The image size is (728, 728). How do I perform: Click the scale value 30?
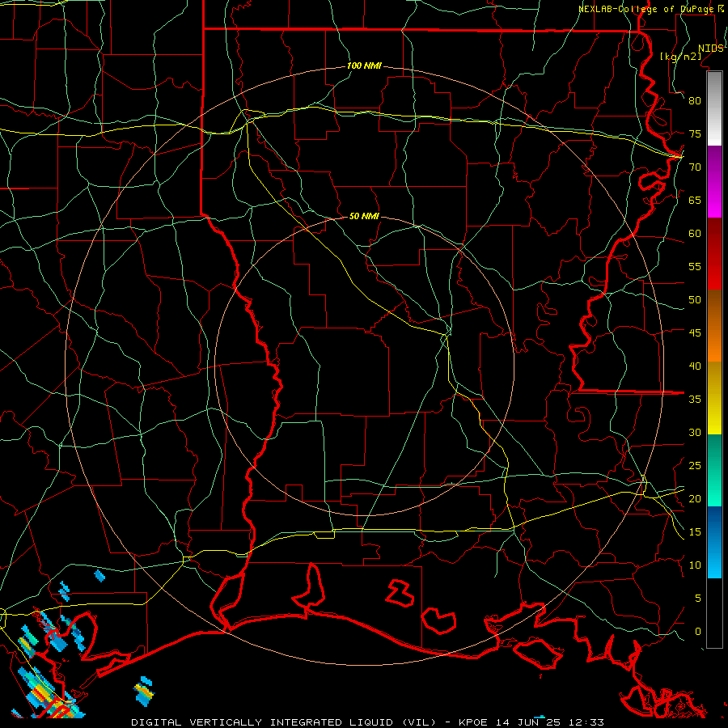[695, 433]
